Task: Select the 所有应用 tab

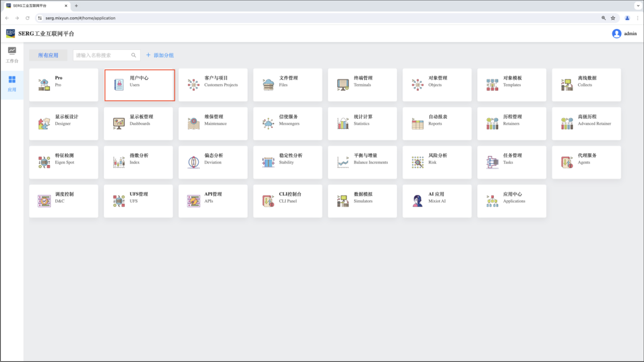Action: click(48, 55)
